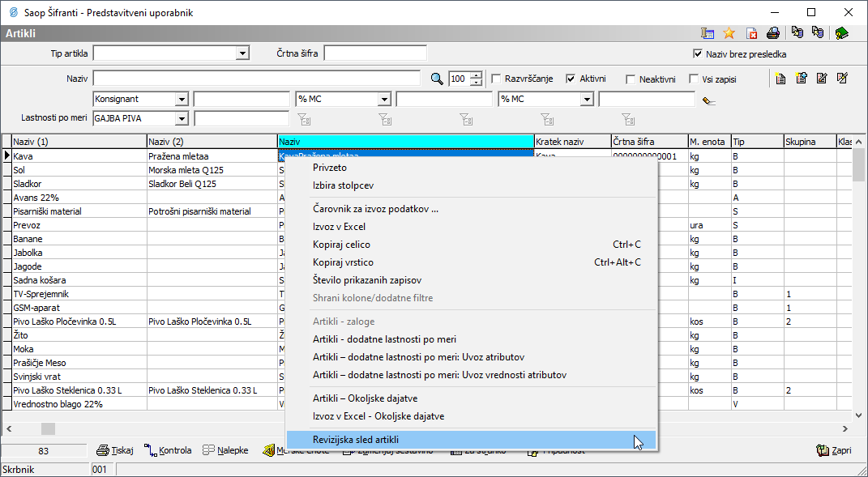Click the crossed pencil edit icon

(843, 79)
